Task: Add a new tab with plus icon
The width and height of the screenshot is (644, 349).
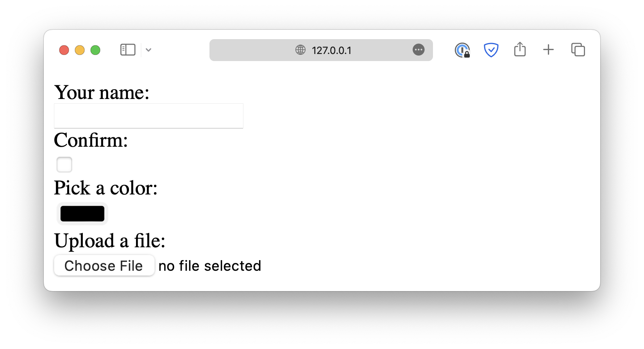Action: tap(548, 50)
